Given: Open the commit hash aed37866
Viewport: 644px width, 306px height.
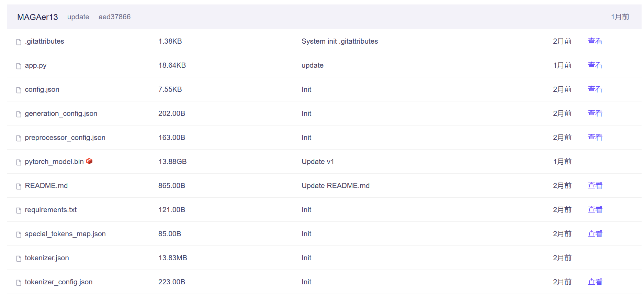Looking at the screenshot, I should click(114, 17).
